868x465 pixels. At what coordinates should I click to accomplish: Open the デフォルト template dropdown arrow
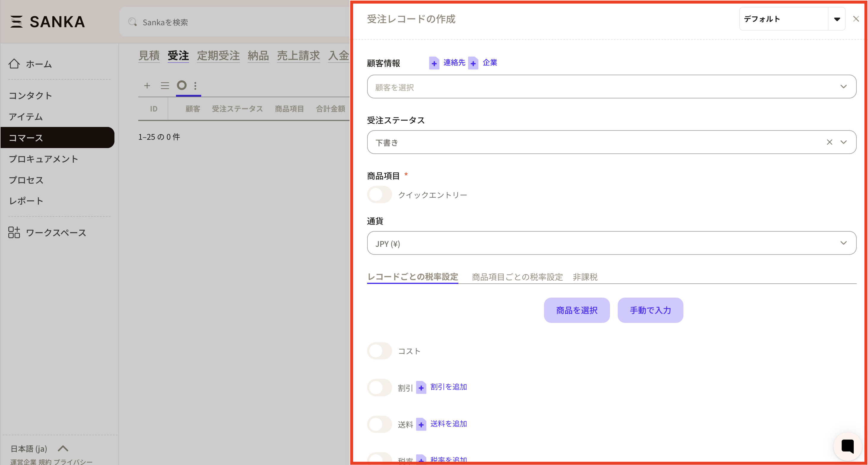click(x=837, y=19)
